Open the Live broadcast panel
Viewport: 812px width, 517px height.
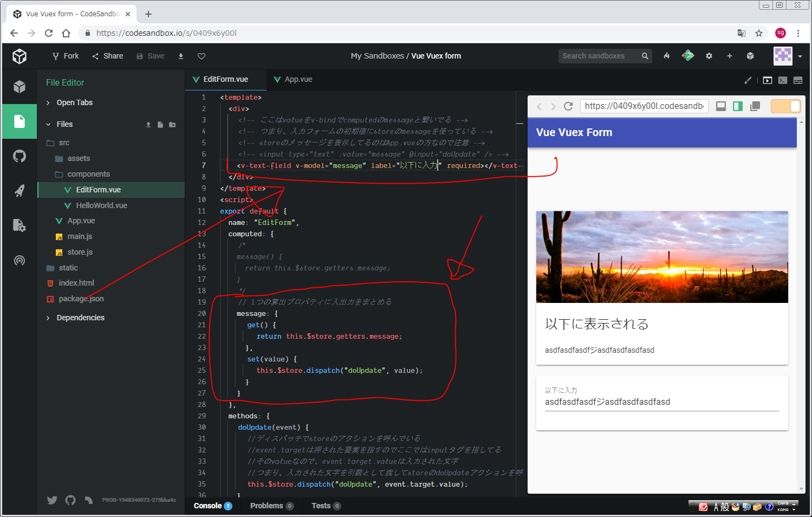tap(20, 261)
